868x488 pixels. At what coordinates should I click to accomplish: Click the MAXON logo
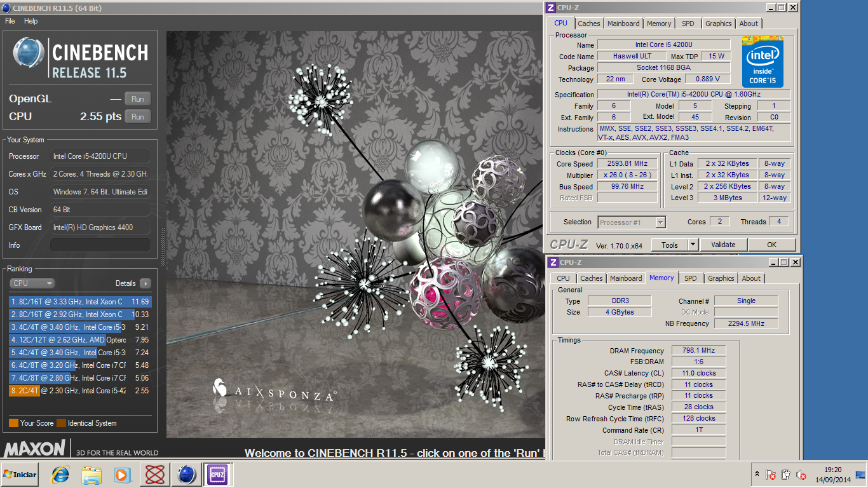click(x=35, y=449)
